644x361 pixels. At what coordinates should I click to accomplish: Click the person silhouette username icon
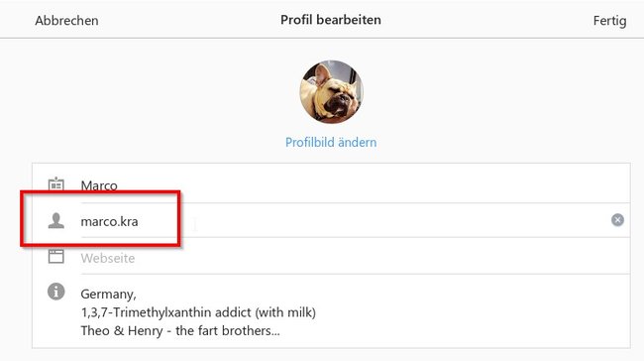click(55, 221)
